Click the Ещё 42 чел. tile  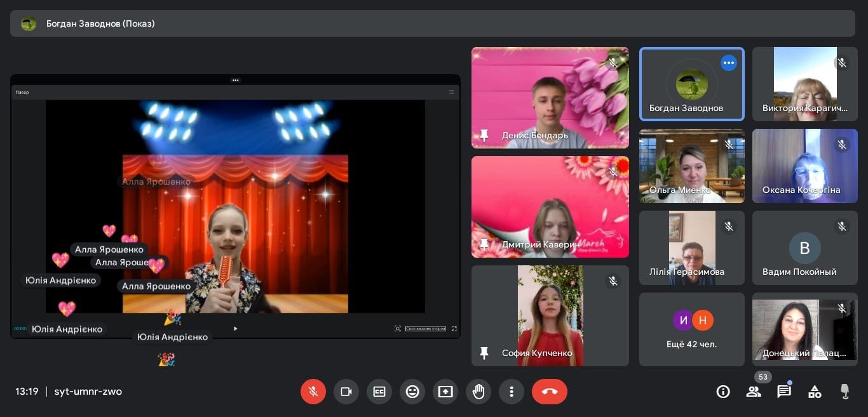click(x=692, y=329)
